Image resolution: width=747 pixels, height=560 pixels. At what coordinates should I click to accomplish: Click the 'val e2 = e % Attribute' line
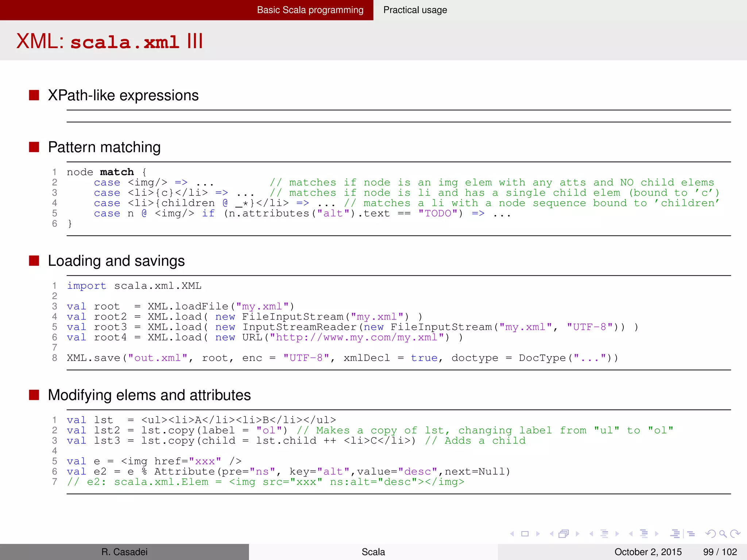point(289,471)
